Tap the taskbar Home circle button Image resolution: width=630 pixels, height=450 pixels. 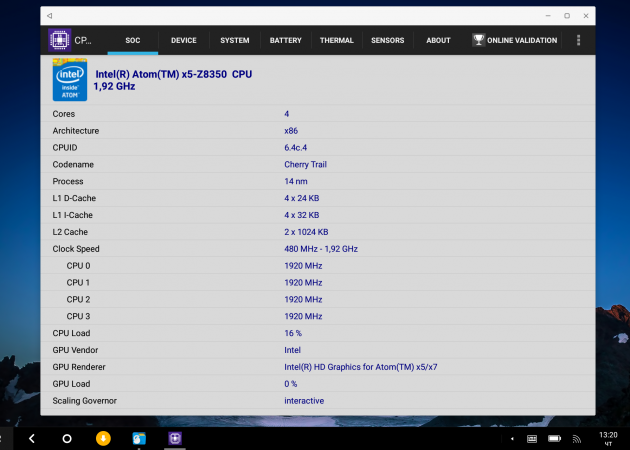pyautogui.click(x=67, y=438)
